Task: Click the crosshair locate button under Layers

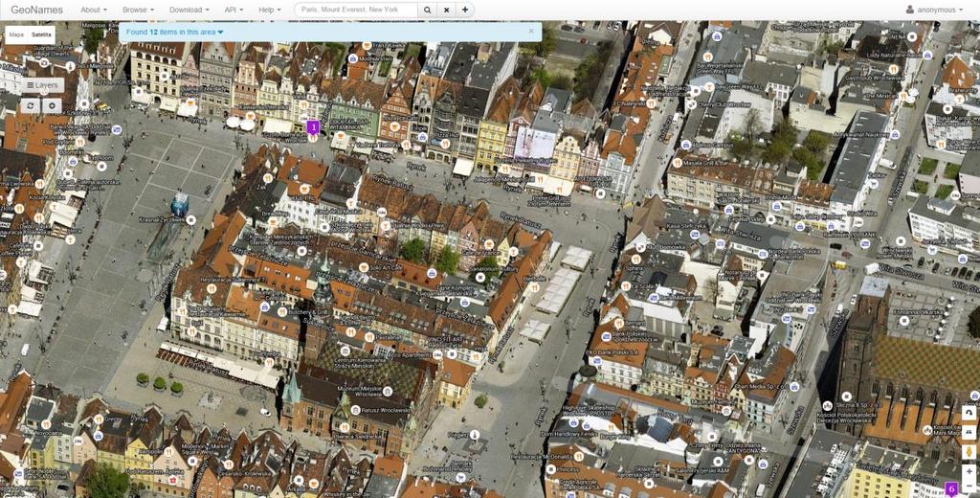Action: pos(52,105)
